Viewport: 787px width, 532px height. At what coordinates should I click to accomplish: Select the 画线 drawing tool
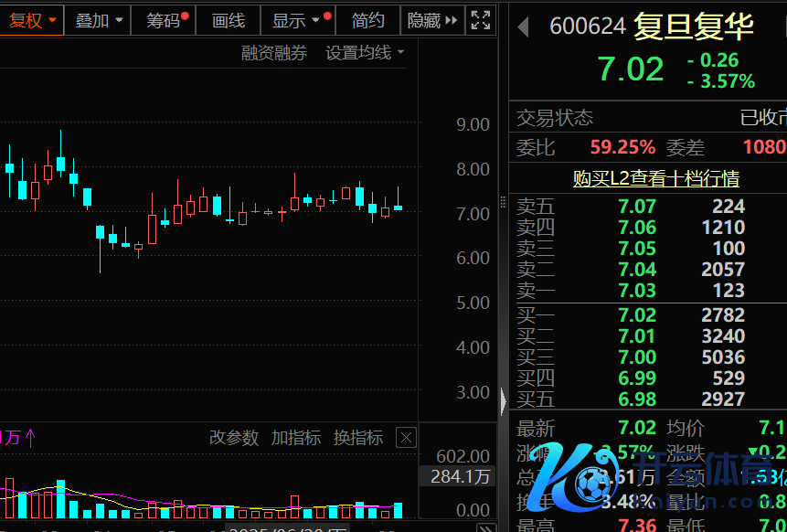pyautogui.click(x=229, y=20)
